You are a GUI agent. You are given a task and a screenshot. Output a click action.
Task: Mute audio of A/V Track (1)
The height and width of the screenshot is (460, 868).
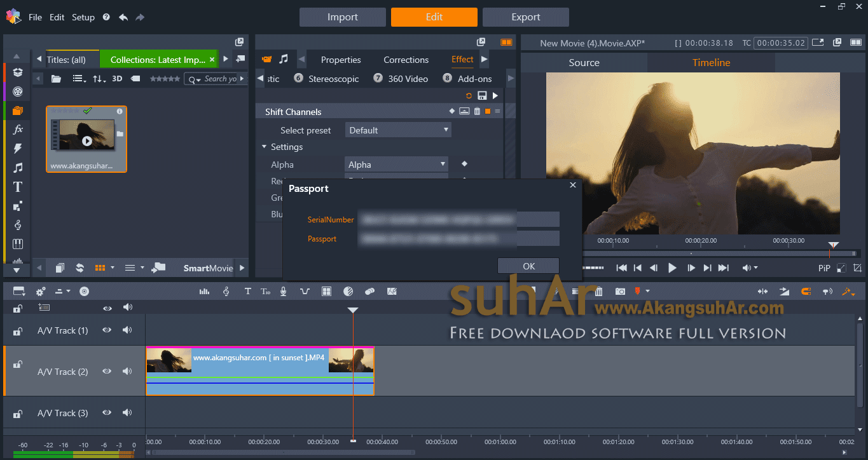(x=127, y=330)
